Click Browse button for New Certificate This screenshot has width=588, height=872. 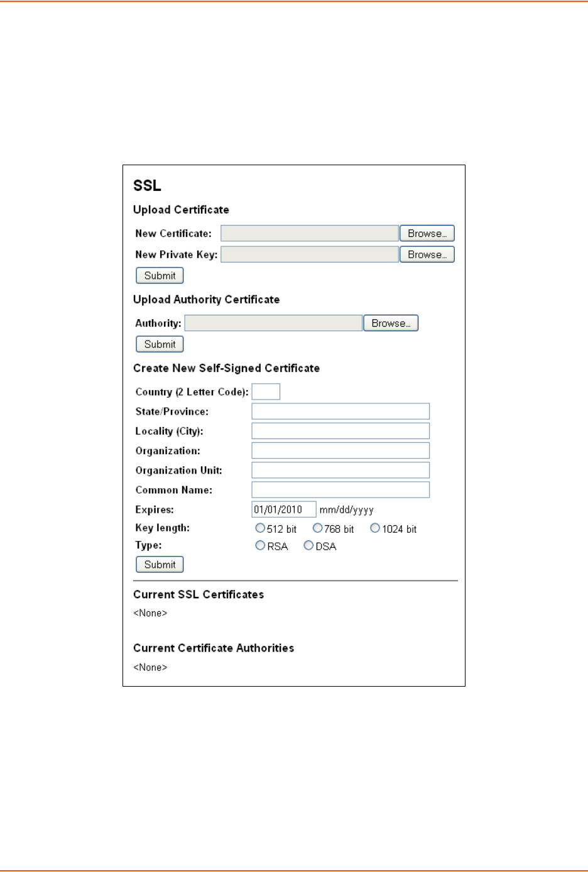point(427,233)
